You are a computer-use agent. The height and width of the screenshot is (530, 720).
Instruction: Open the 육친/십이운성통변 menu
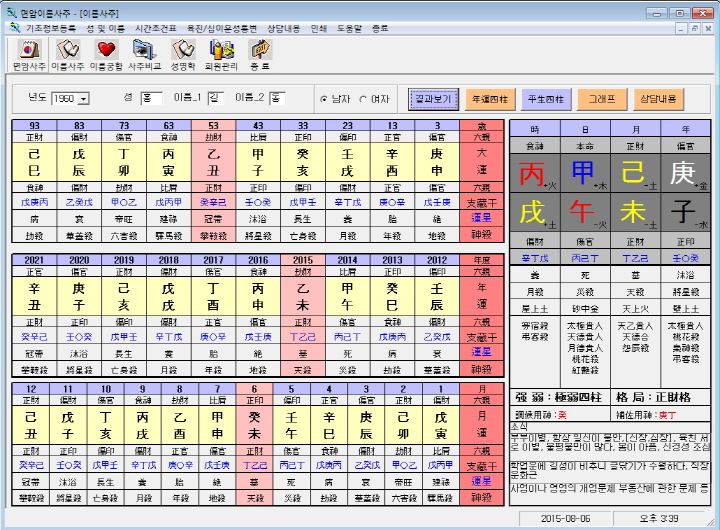pos(221,28)
